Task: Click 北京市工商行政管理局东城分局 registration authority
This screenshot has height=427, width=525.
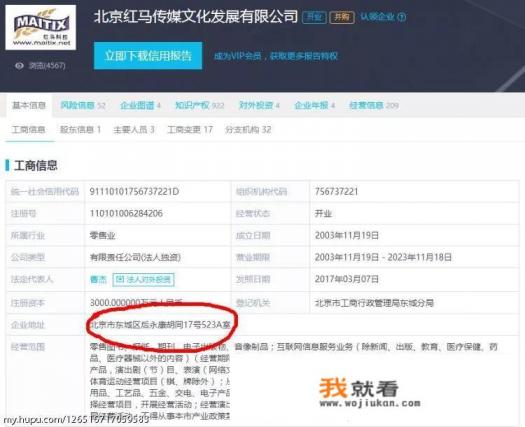Action: tap(374, 303)
